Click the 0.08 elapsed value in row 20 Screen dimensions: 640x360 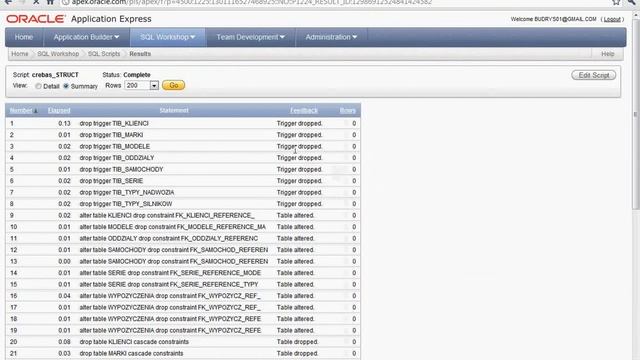[x=64, y=342]
